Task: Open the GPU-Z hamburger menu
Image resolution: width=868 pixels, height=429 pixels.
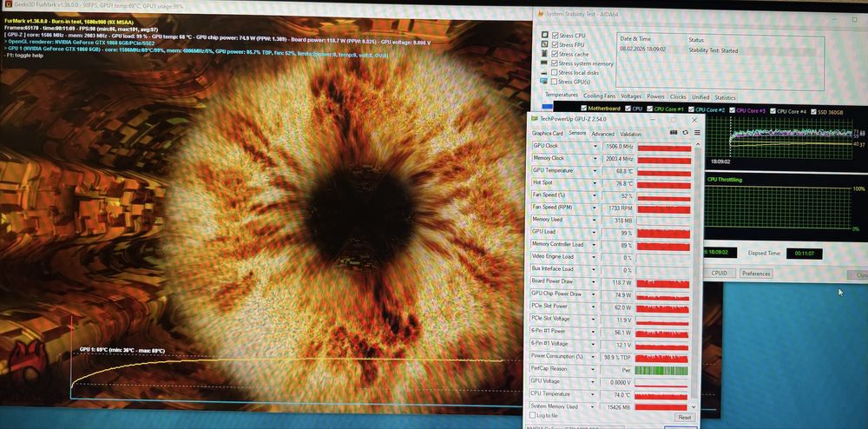Action: (x=697, y=133)
